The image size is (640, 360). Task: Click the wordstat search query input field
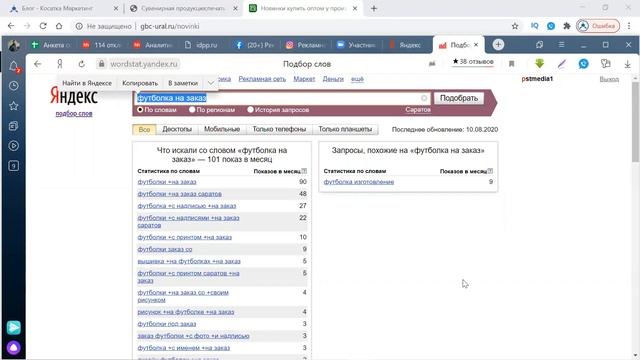click(x=282, y=98)
